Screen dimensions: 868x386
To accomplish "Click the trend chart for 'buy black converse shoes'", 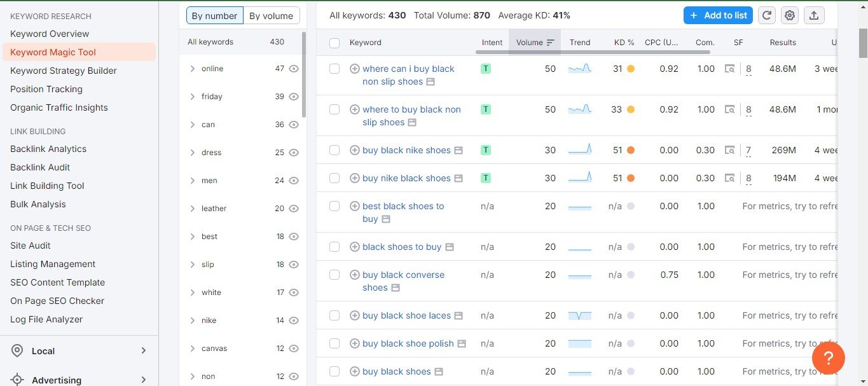I will pos(579,275).
